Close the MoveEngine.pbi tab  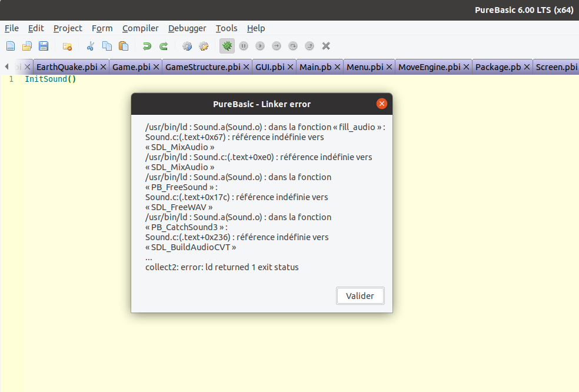pos(466,67)
